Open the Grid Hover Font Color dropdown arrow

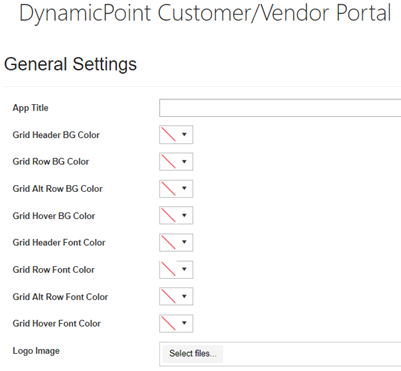pyautogui.click(x=184, y=323)
